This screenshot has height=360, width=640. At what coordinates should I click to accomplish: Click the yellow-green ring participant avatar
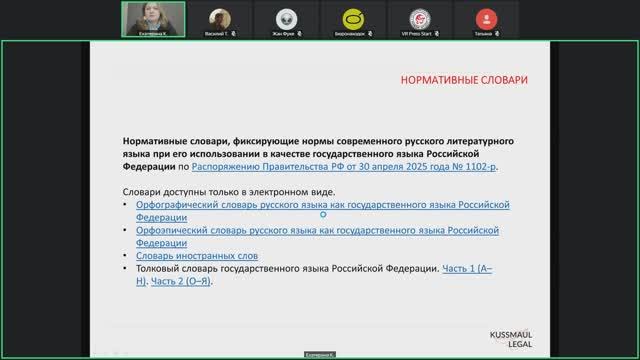(353, 19)
